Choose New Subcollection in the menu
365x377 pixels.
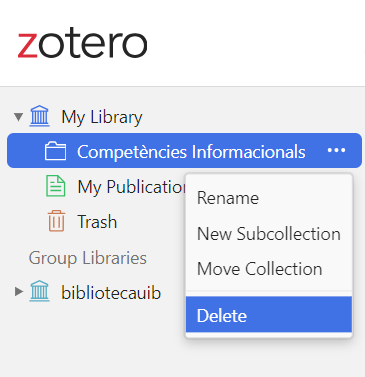point(269,234)
